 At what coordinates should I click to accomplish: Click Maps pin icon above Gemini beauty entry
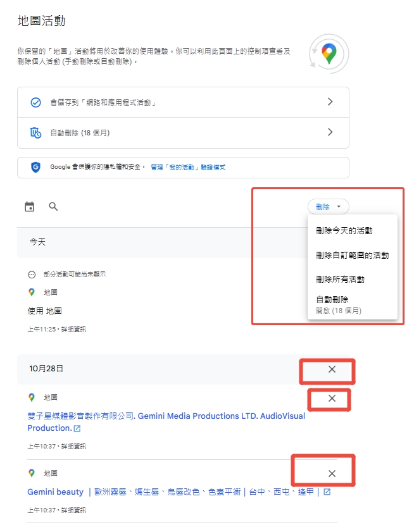[32, 473]
